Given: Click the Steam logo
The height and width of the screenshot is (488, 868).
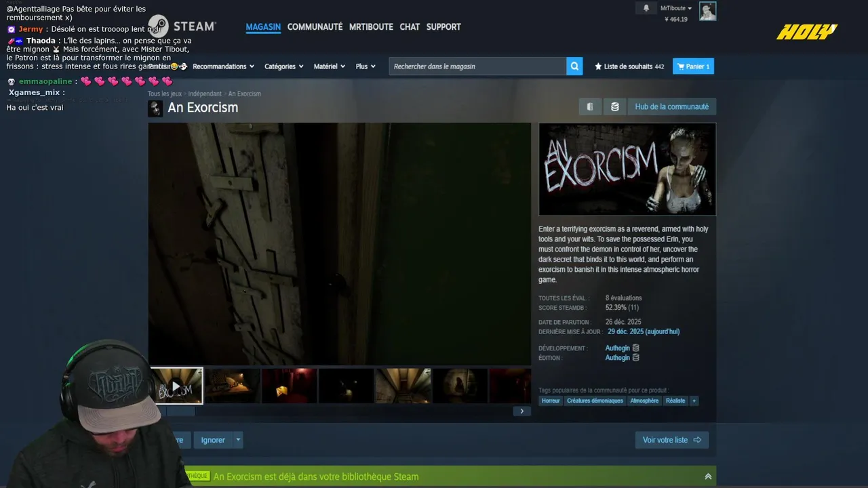Looking at the screenshot, I should coord(182,26).
